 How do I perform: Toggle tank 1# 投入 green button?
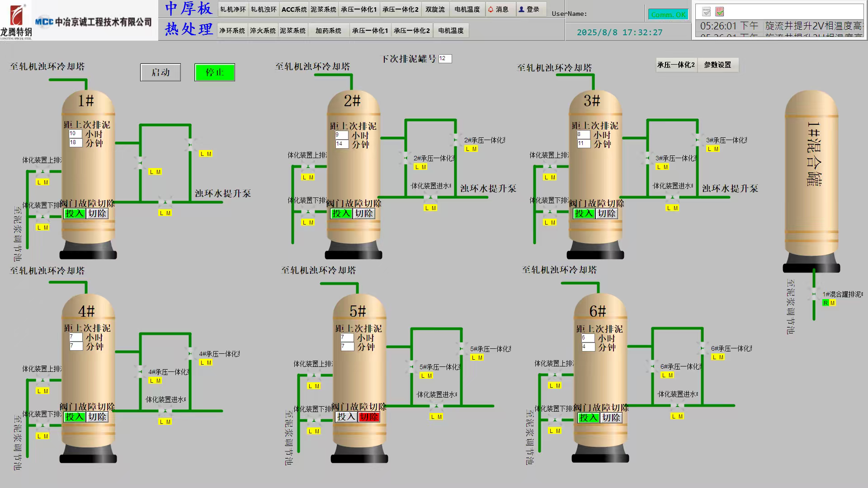pos(75,214)
